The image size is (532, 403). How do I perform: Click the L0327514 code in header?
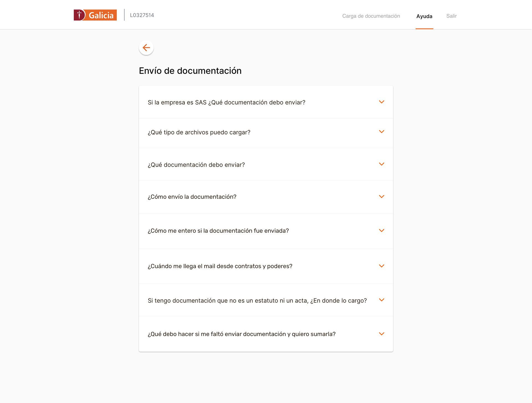pyautogui.click(x=142, y=15)
